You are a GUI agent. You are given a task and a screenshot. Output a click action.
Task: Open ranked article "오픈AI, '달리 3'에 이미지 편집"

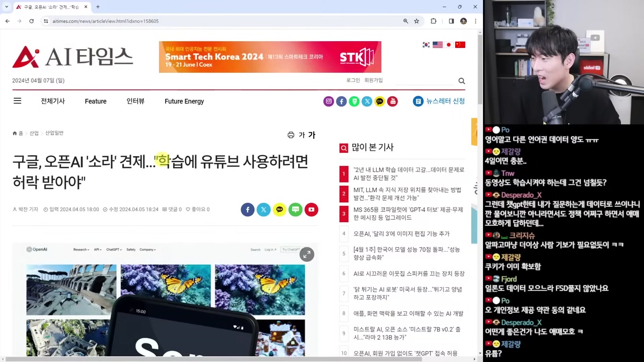[402, 234]
